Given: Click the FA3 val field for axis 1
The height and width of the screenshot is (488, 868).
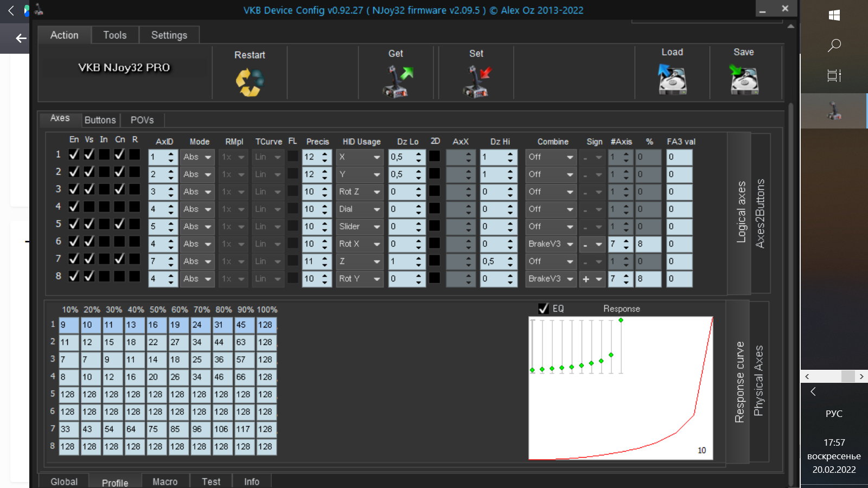Looking at the screenshot, I should coord(679,157).
